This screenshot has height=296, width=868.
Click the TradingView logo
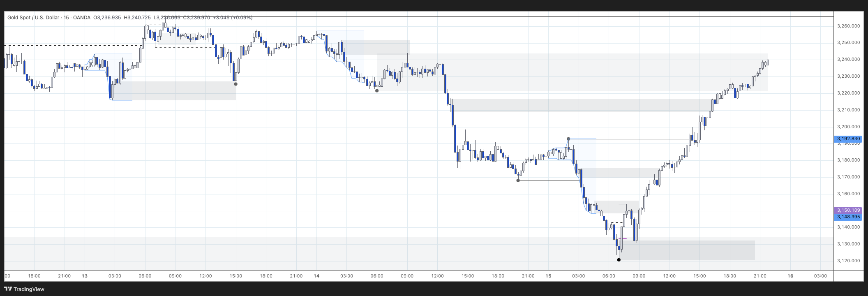click(x=24, y=289)
